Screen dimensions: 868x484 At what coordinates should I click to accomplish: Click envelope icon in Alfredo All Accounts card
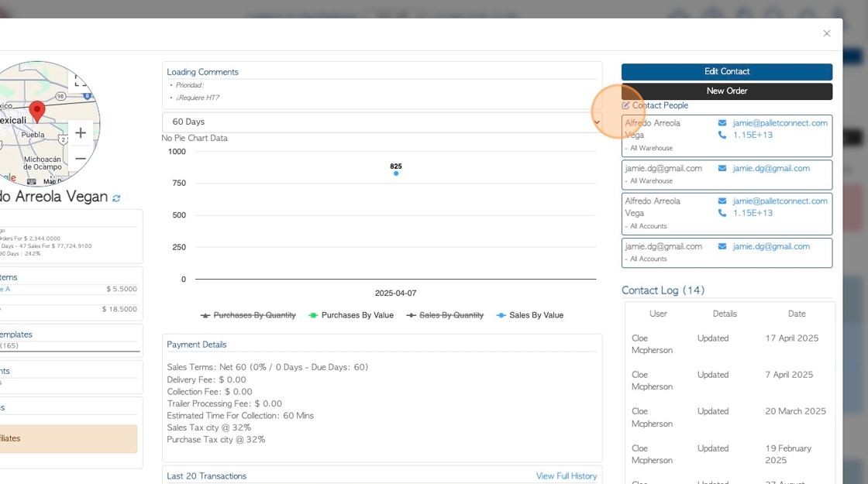722,201
